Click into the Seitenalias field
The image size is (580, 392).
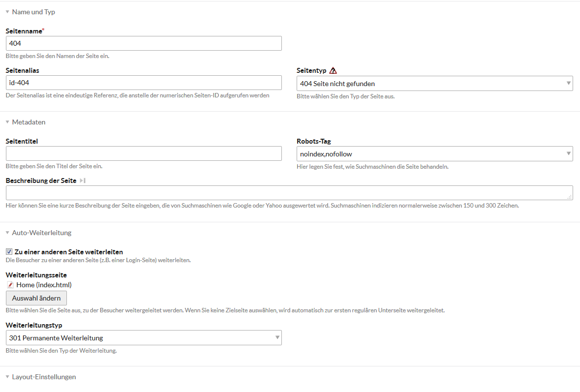pos(144,83)
